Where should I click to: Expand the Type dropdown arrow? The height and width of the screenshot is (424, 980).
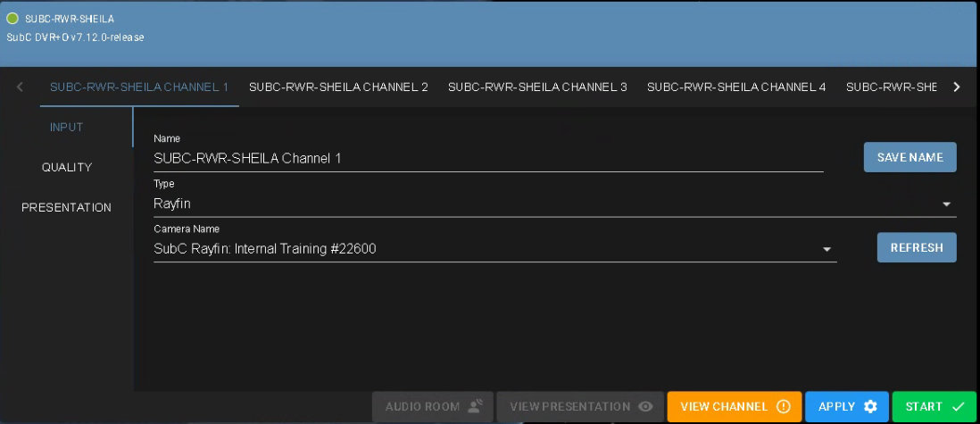coord(946,204)
